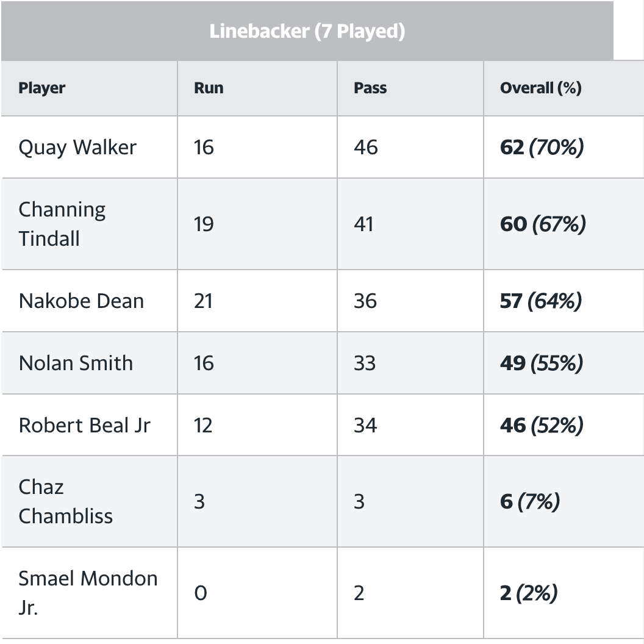Select the Pass column header
644x644 pixels.
coord(370,88)
